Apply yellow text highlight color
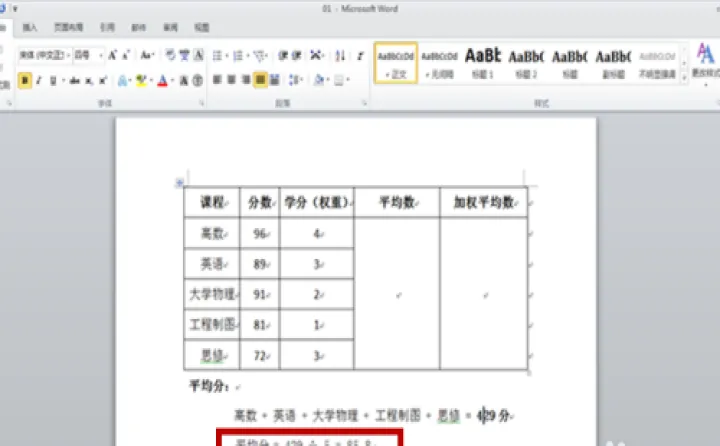The width and height of the screenshot is (720, 446). pyautogui.click(x=141, y=81)
